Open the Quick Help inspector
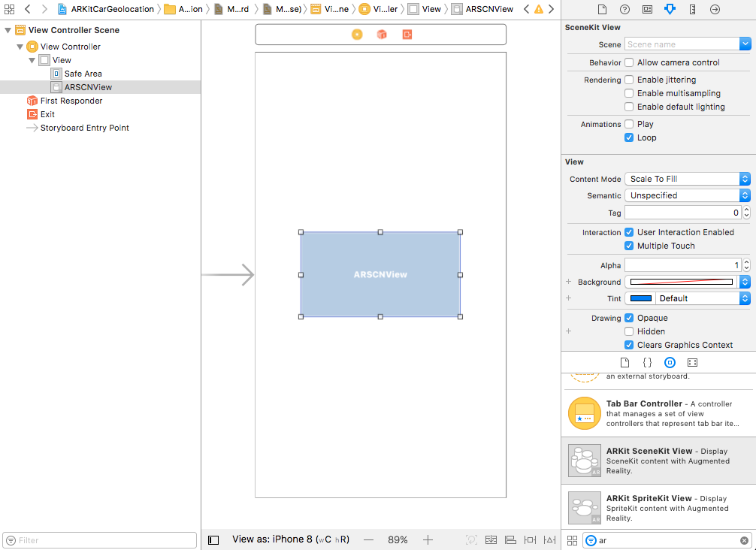 tap(624, 10)
